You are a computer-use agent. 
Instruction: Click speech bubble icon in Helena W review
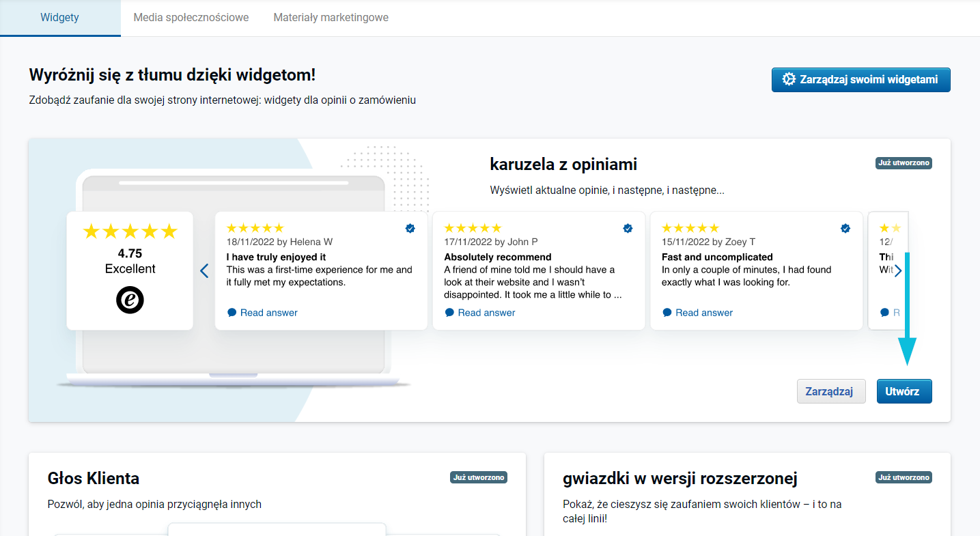pos(232,313)
